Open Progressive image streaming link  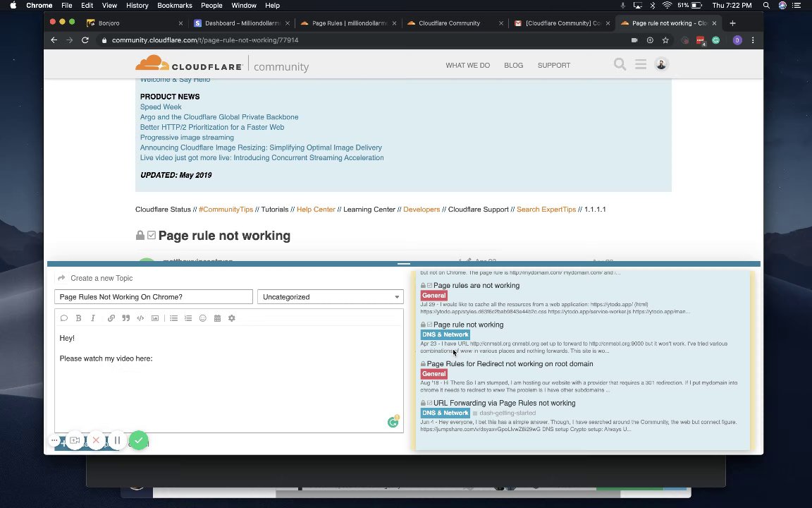click(x=187, y=138)
